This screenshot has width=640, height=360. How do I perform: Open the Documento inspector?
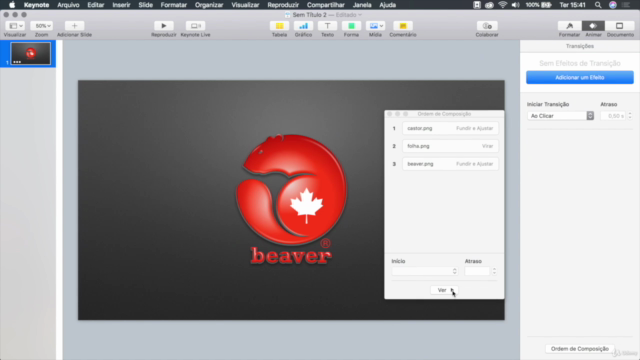(x=620, y=26)
